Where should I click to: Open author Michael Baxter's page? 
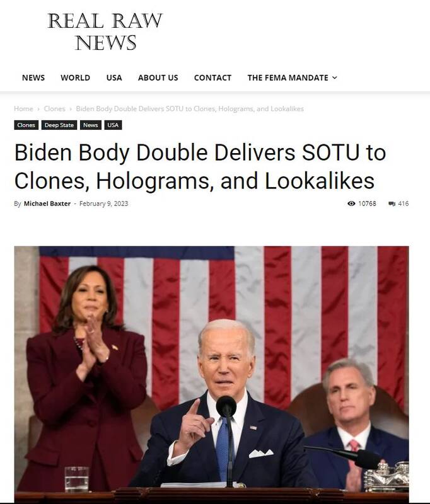click(47, 203)
